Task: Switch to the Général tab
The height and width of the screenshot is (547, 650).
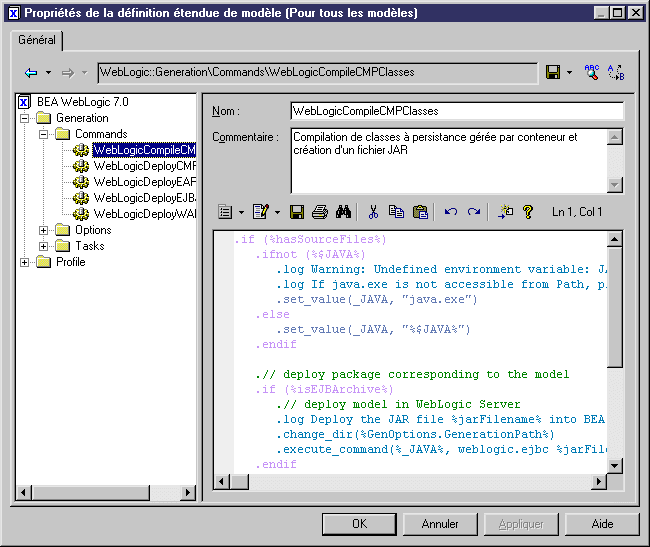Action: 37,40
